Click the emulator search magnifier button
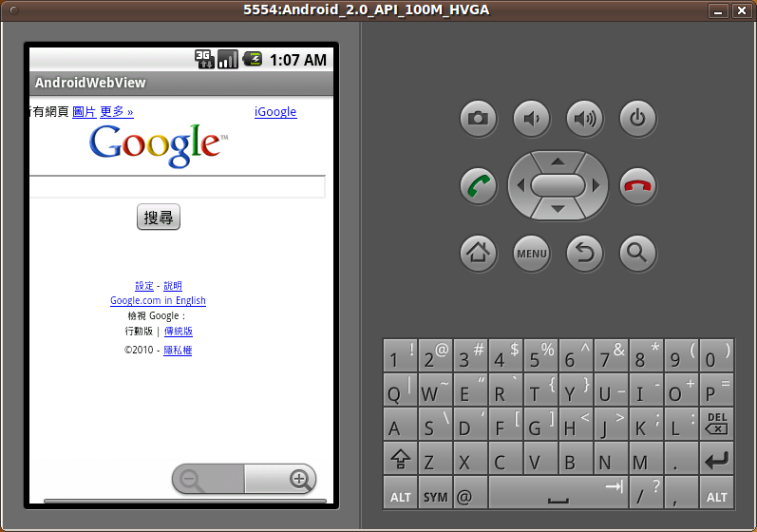The width and height of the screenshot is (757, 532). pos(637,253)
